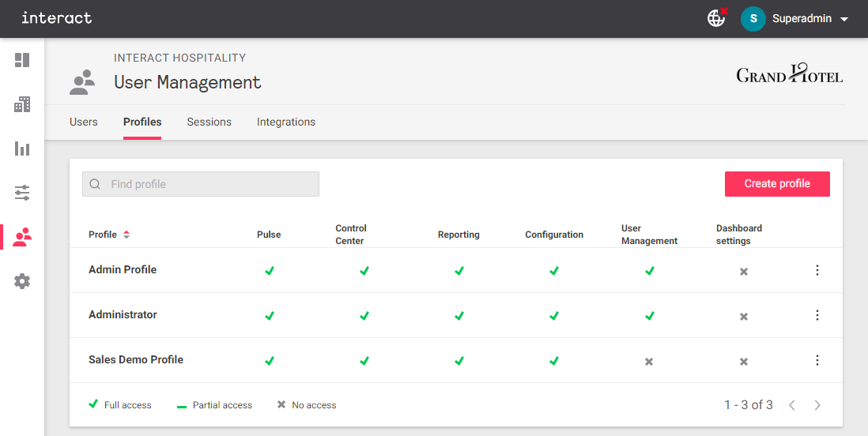Screen dimensions: 868x436
Task: Open the Settings gear sidebar icon
Action: pos(22,281)
